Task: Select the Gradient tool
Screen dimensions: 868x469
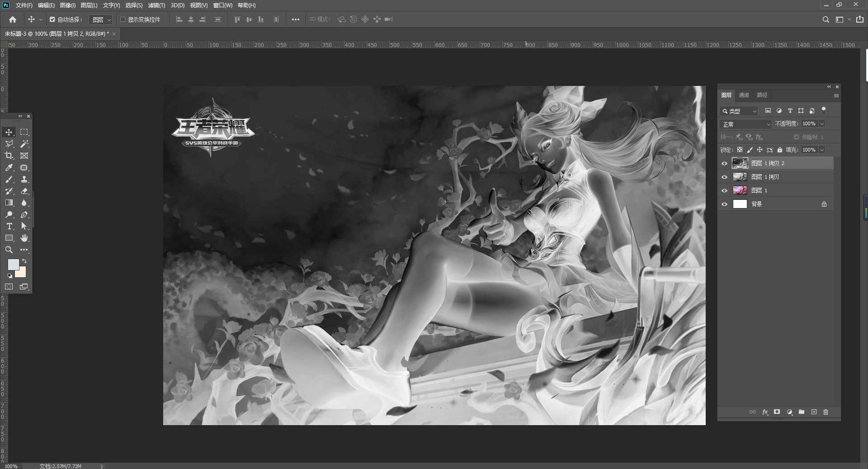Action: click(x=9, y=203)
